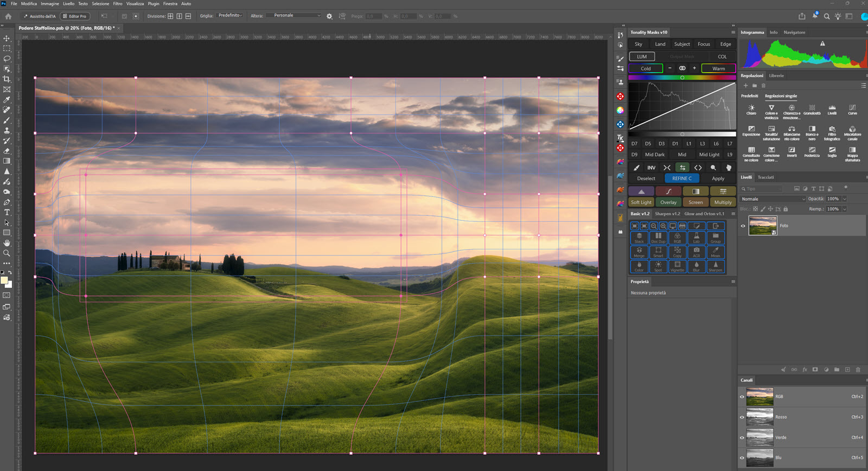
Task: Click the Editor Pro button
Action: (x=75, y=16)
